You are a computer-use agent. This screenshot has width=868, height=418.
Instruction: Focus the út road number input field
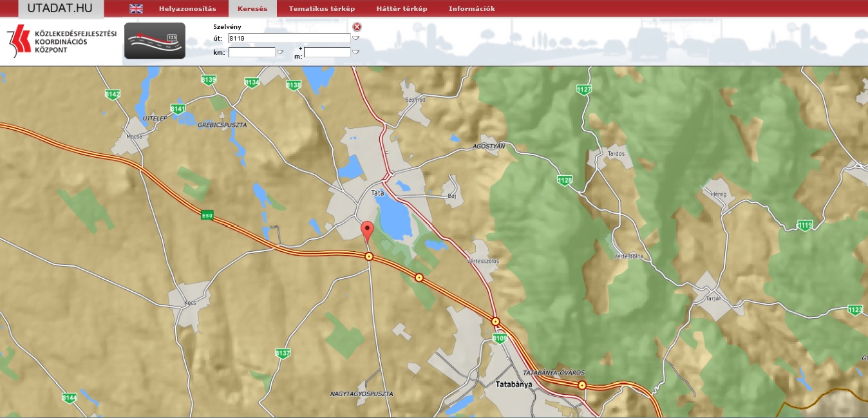point(289,39)
